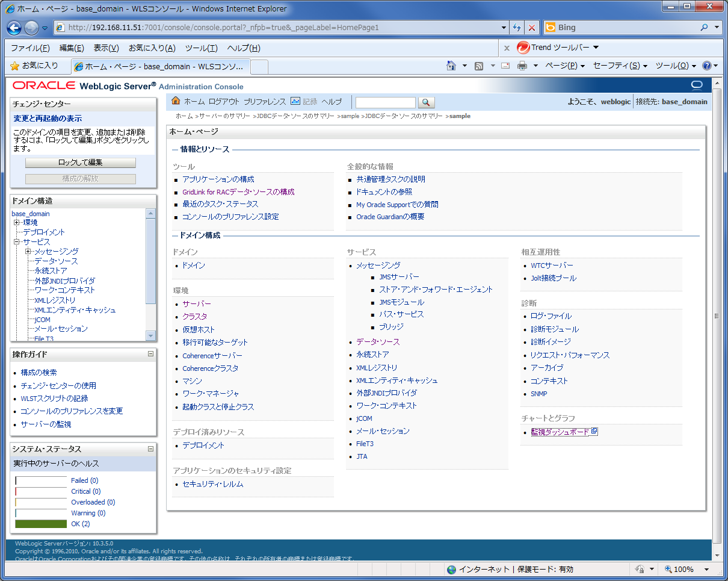Click the sample breadcrumb link

350,116
